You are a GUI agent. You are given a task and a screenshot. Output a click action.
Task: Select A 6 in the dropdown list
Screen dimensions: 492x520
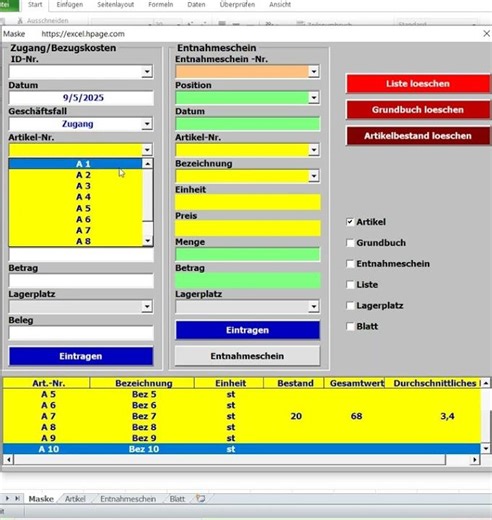click(x=76, y=219)
